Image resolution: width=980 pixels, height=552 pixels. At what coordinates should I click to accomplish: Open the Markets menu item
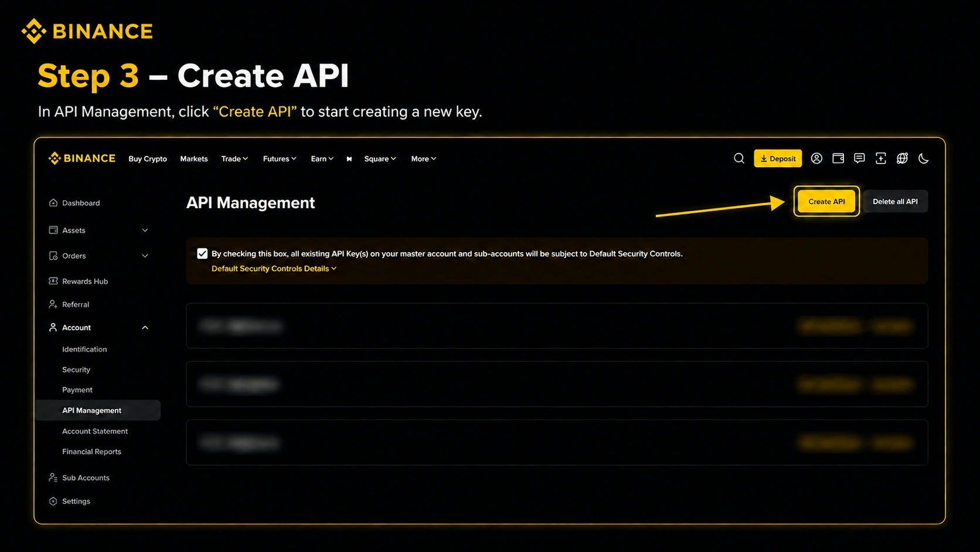point(194,159)
